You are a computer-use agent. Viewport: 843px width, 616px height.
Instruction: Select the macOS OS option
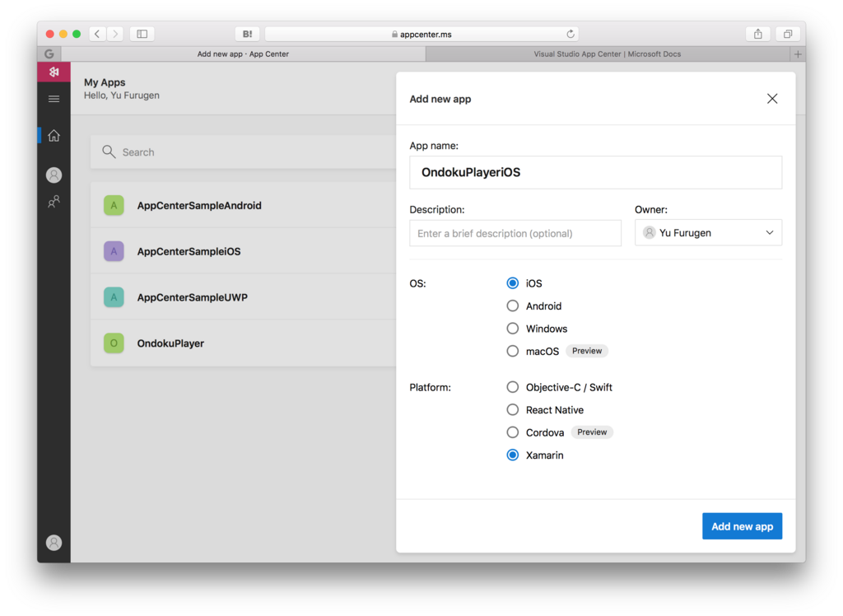coord(513,352)
